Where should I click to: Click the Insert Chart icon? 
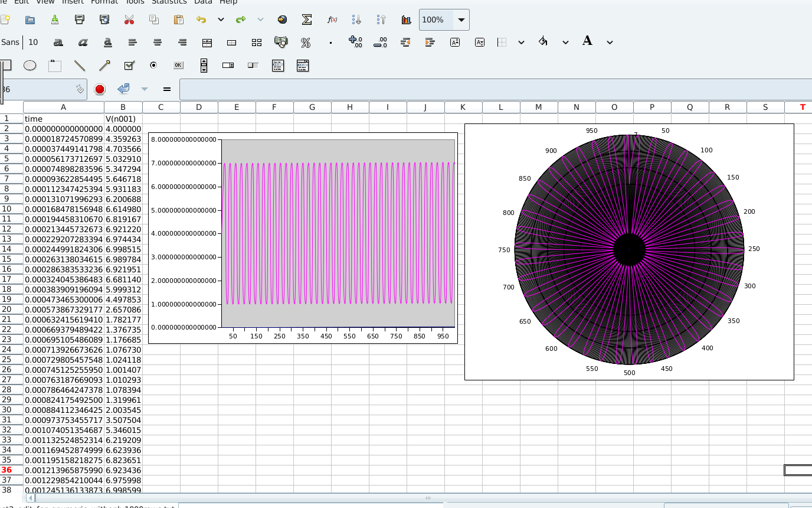406,19
